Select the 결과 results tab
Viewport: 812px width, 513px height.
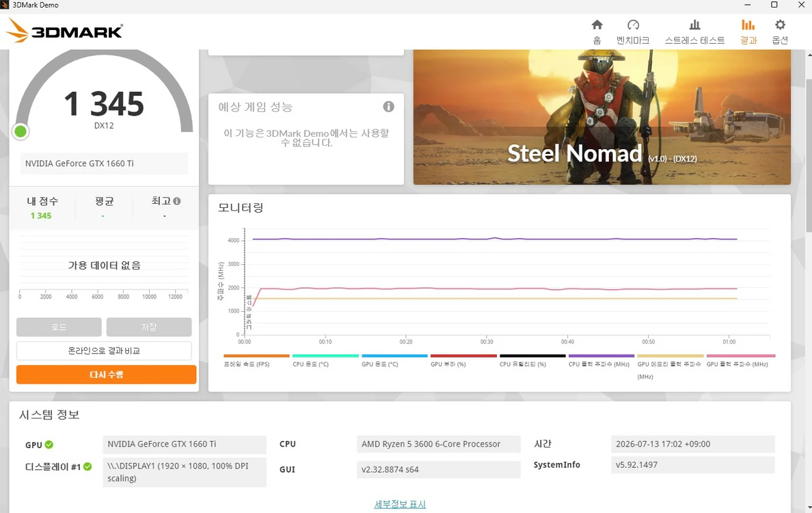[x=748, y=31]
